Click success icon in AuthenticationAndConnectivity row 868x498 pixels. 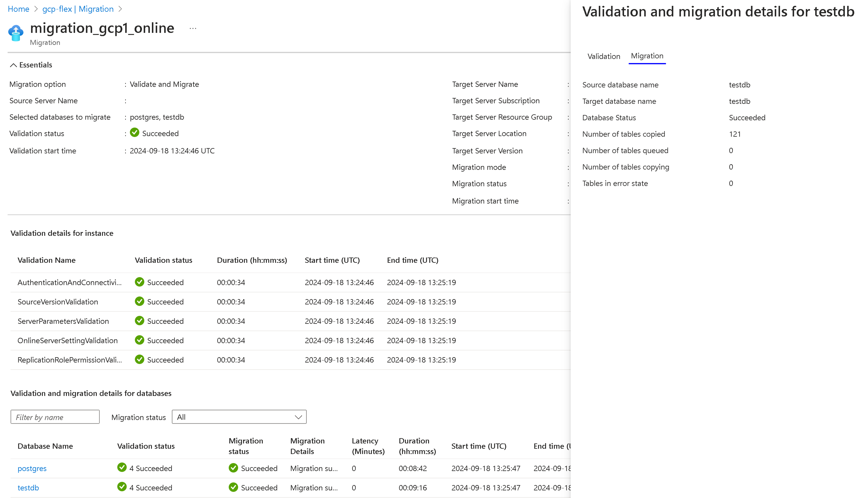[139, 282]
